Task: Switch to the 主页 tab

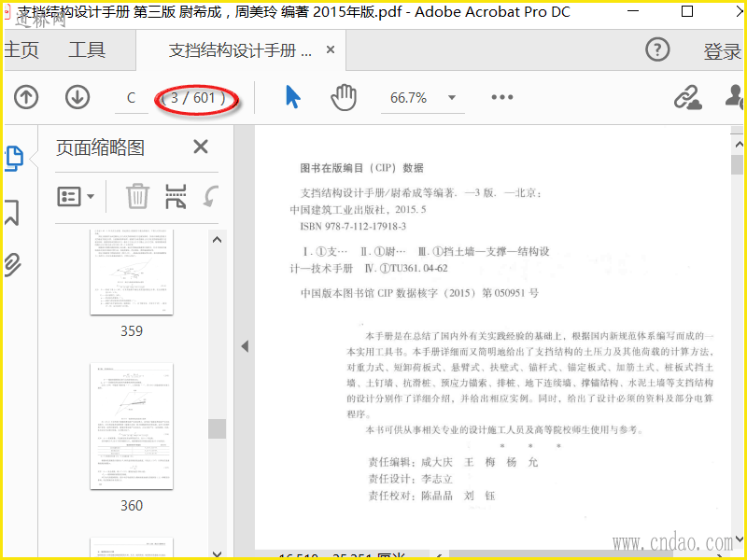Action: tap(21, 49)
